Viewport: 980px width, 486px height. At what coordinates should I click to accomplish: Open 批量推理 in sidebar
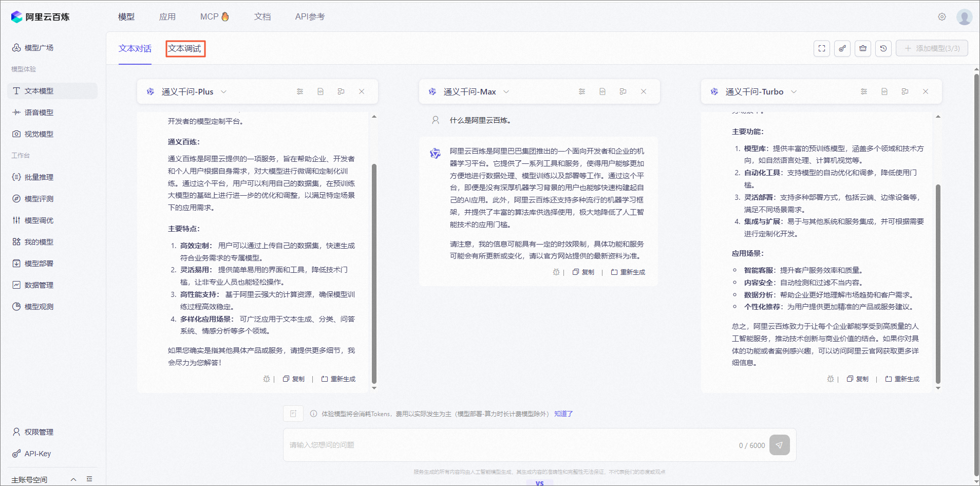[52, 177]
